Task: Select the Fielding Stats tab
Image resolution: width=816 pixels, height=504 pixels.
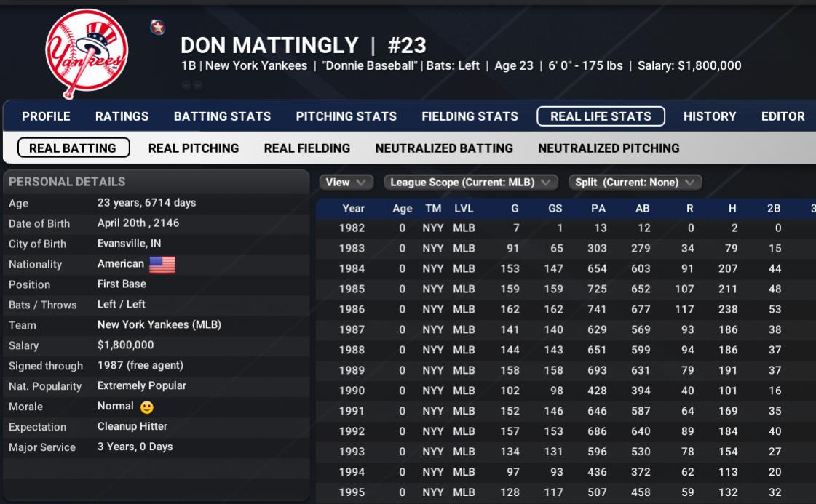Action: pyautogui.click(x=470, y=116)
